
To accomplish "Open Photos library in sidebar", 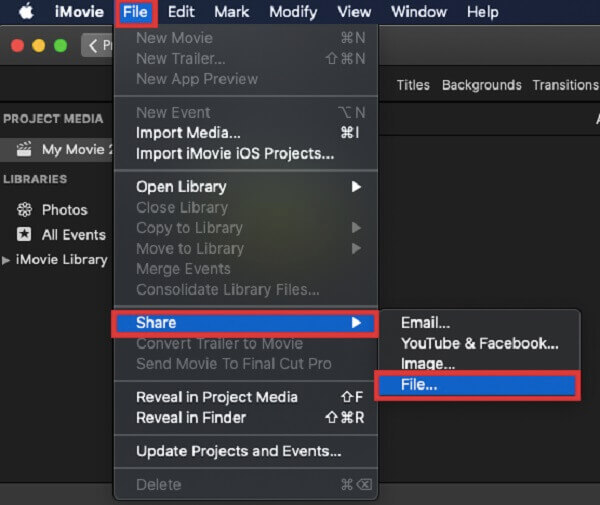I will (64, 210).
